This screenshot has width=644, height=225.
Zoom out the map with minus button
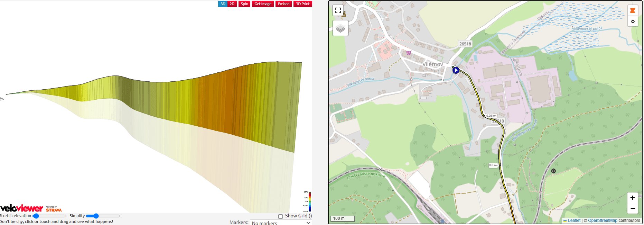point(632,208)
